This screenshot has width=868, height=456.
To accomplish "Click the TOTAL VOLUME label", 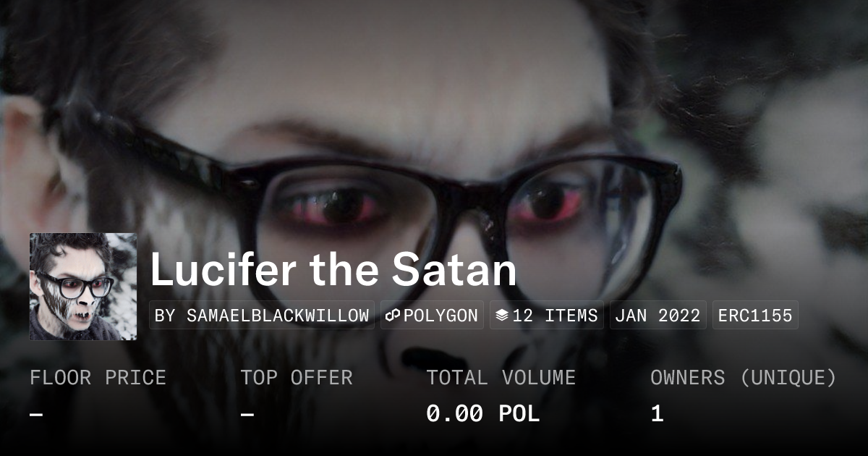I will [501, 378].
